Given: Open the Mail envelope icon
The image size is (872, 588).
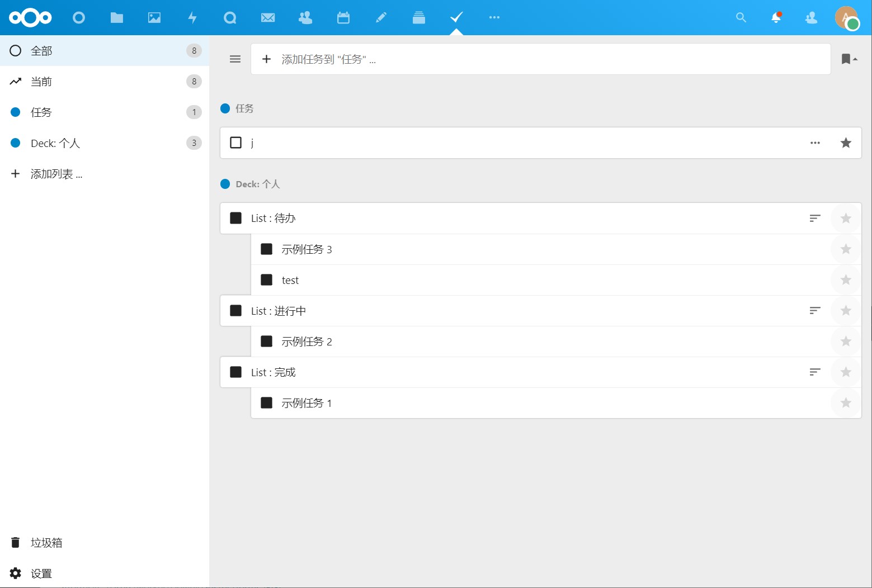Looking at the screenshot, I should coord(268,18).
